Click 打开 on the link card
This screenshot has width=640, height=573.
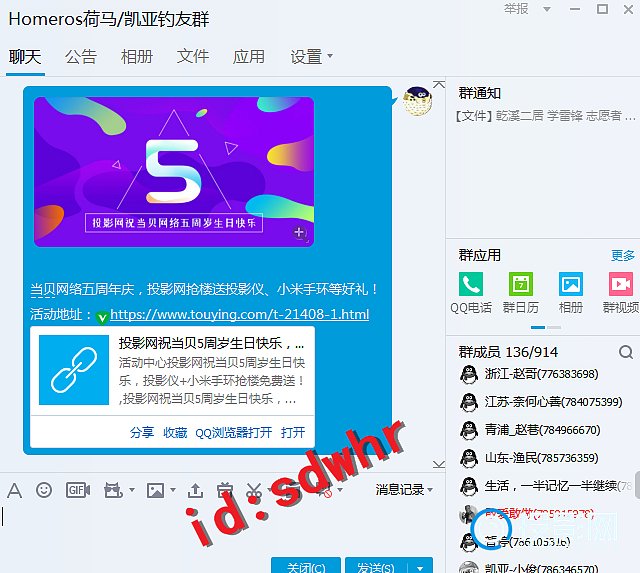(293, 432)
